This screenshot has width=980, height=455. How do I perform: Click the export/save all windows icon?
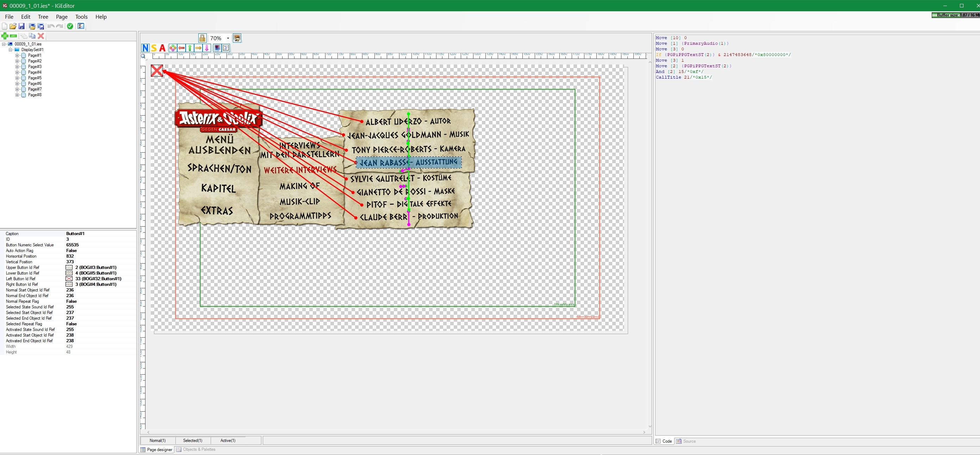41,26
